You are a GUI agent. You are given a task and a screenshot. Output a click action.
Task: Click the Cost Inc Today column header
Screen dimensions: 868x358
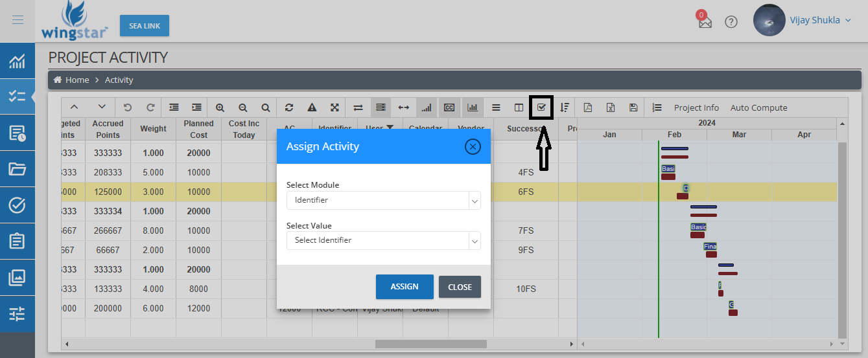[244, 129]
